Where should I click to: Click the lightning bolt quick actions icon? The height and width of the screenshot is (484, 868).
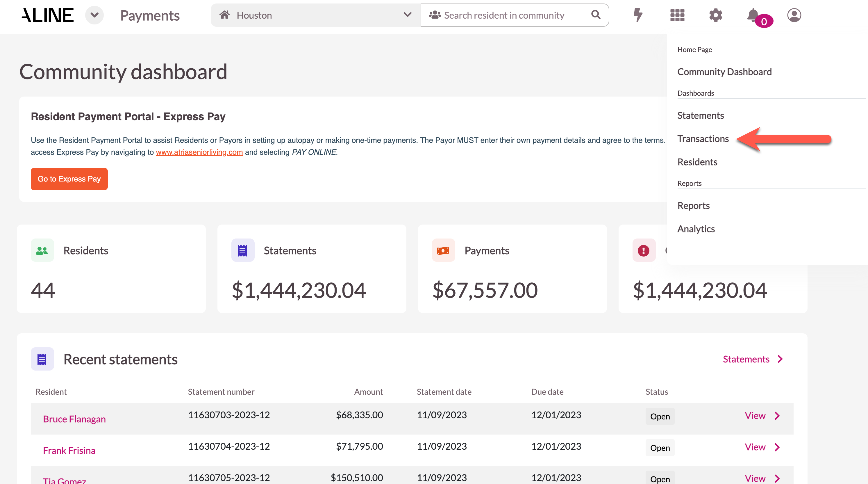(x=638, y=15)
